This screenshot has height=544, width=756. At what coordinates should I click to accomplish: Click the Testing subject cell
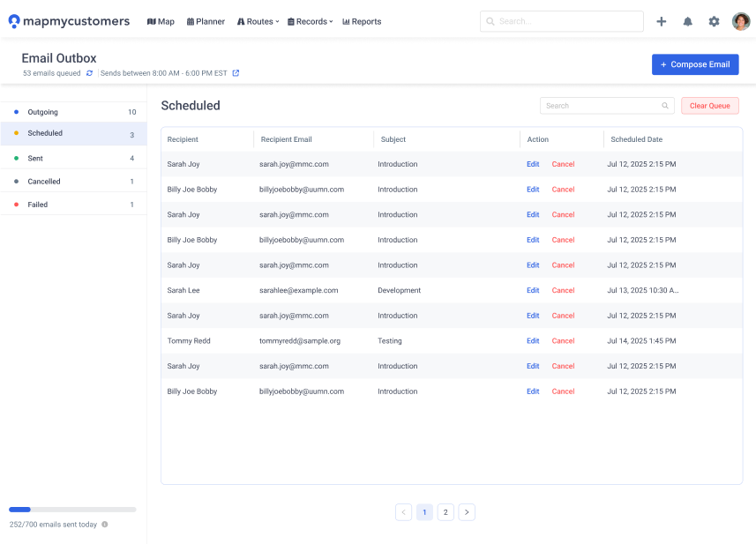tap(390, 340)
